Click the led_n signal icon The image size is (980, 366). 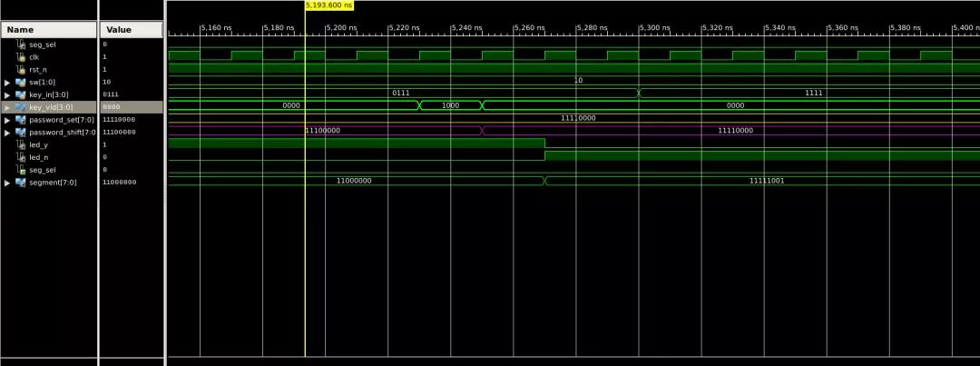(x=21, y=157)
